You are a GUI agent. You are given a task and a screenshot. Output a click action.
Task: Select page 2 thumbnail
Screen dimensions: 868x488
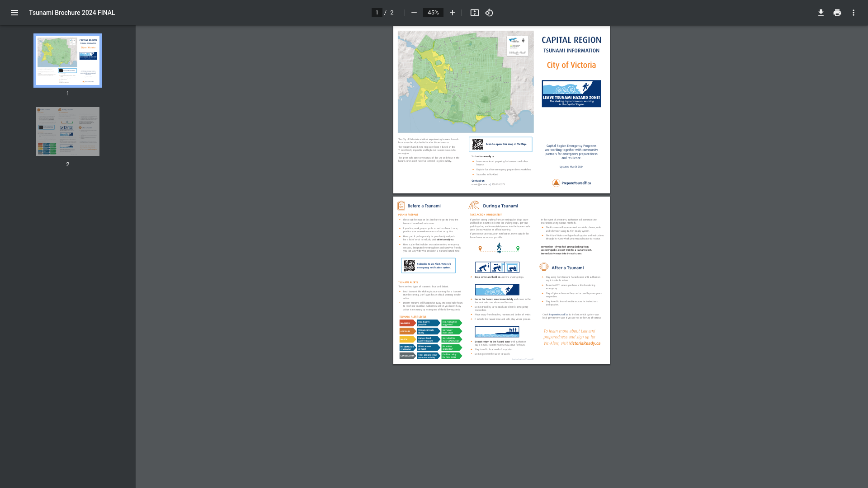tap(68, 131)
